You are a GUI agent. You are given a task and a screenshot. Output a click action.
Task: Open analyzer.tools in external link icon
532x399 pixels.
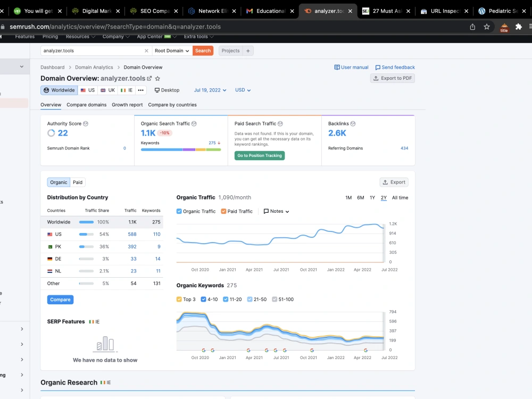[149, 78]
